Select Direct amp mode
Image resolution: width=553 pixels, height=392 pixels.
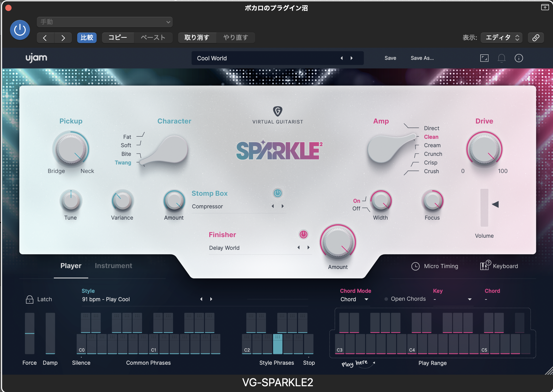tap(431, 128)
